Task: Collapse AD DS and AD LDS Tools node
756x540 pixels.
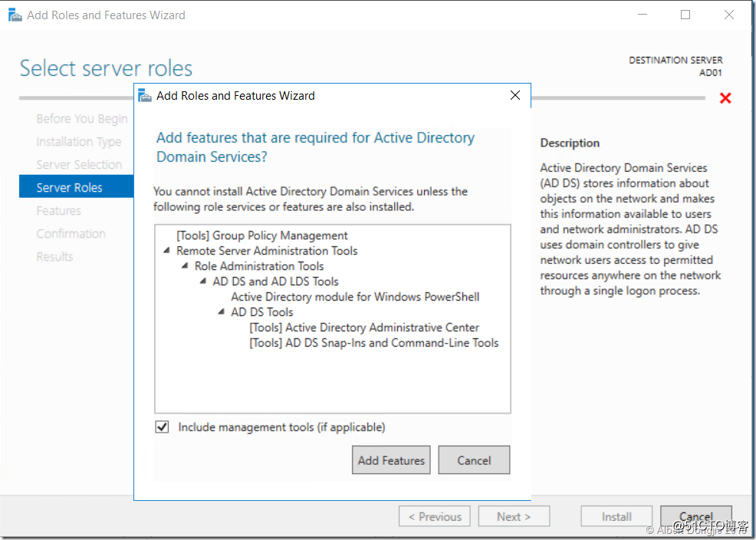Action: pos(203,281)
